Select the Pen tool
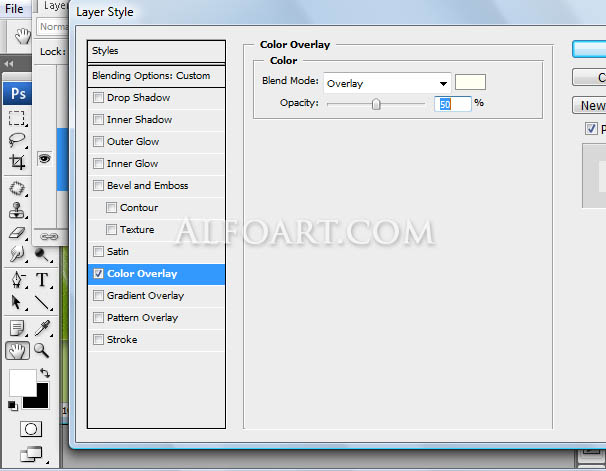606x471 pixels. pyautogui.click(x=17, y=280)
